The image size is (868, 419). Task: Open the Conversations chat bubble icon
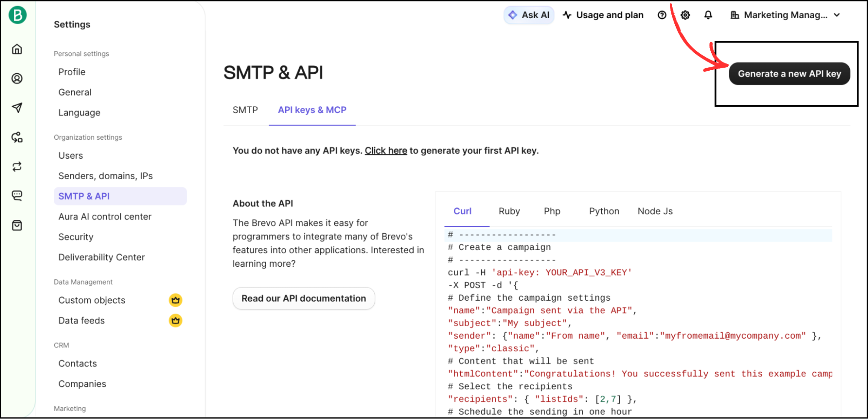tap(17, 195)
